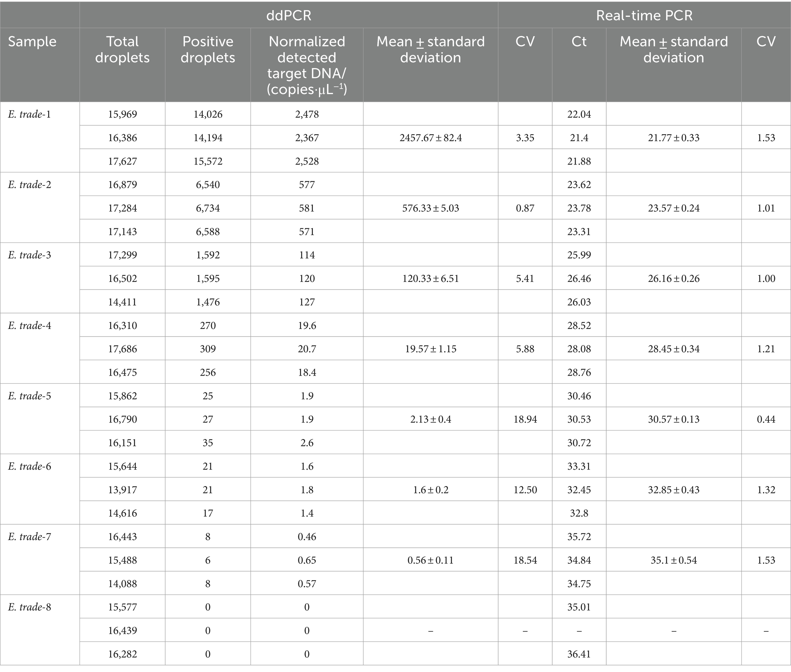
Task: Select CV value 3.35
Action: [x=525, y=138]
